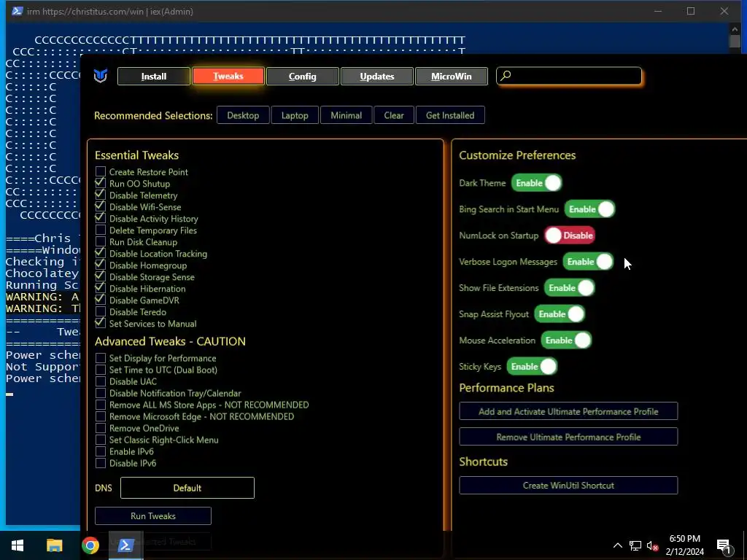Toggle the Sticky Keys switch
Screen dimensions: 747x560
532,366
